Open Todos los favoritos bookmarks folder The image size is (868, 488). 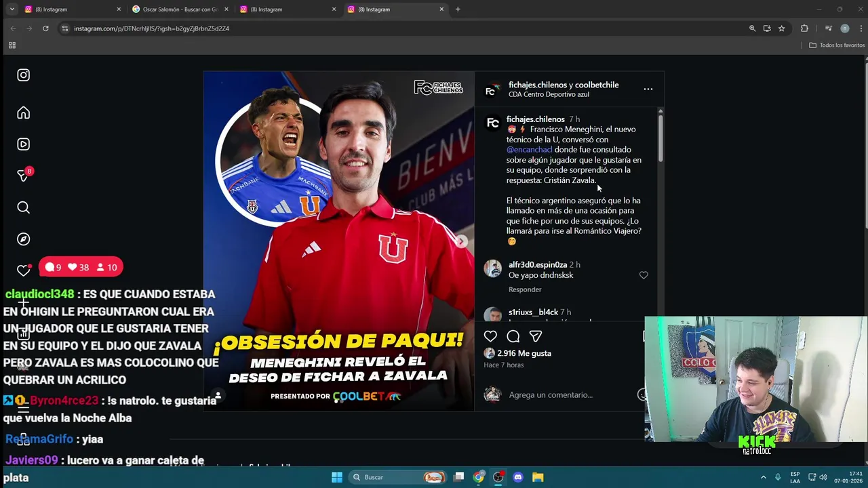(837, 45)
